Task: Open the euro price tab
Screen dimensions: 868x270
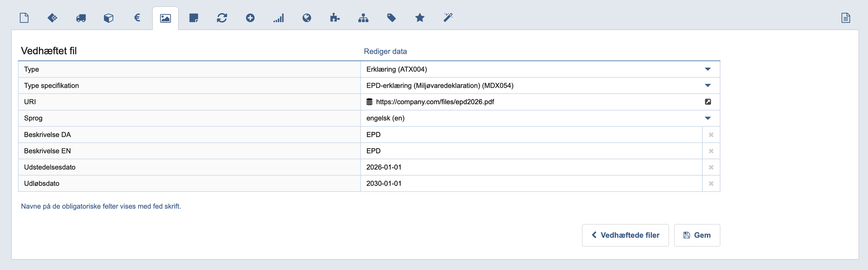Action: tap(137, 18)
